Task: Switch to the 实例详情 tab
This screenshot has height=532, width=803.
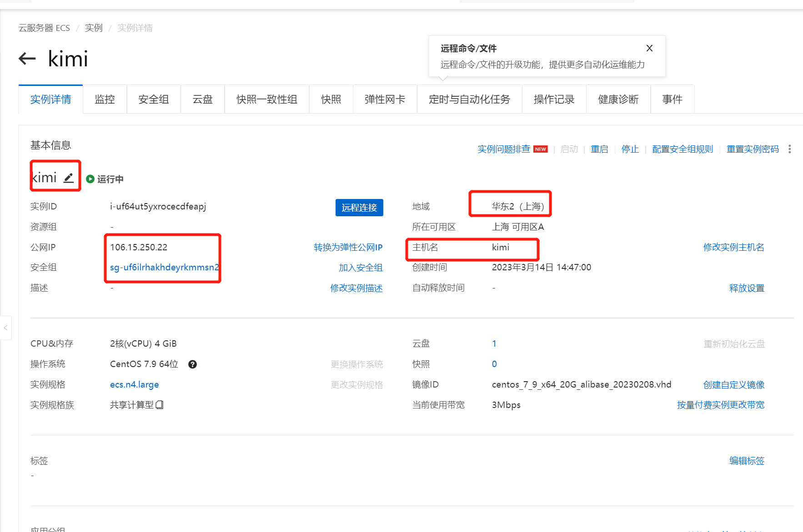Action: pyautogui.click(x=50, y=99)
